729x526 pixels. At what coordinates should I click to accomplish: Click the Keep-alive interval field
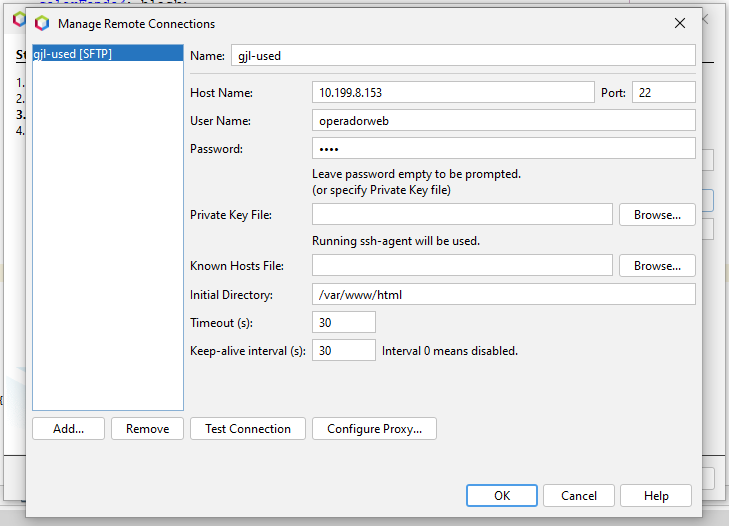pos(344,351)
